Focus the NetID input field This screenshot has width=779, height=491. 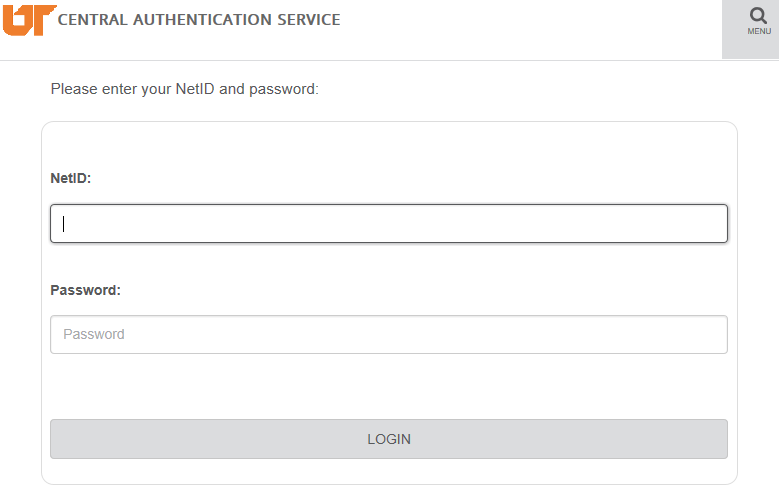coord(388,224)
